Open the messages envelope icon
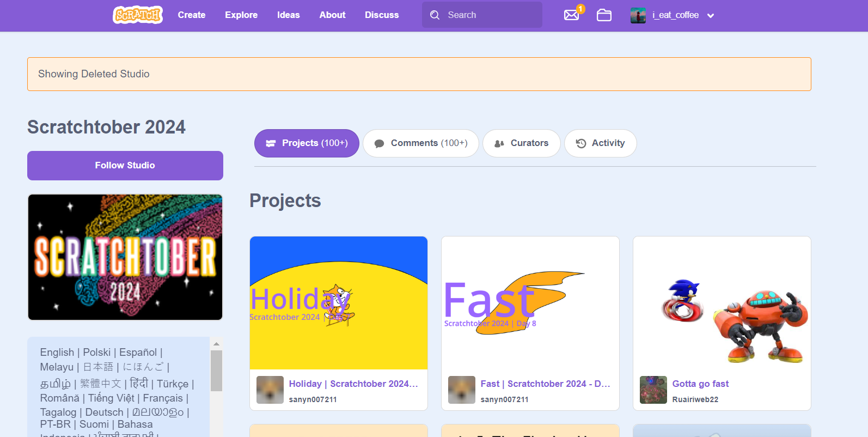The image size is (868, 437). [571, 15]
